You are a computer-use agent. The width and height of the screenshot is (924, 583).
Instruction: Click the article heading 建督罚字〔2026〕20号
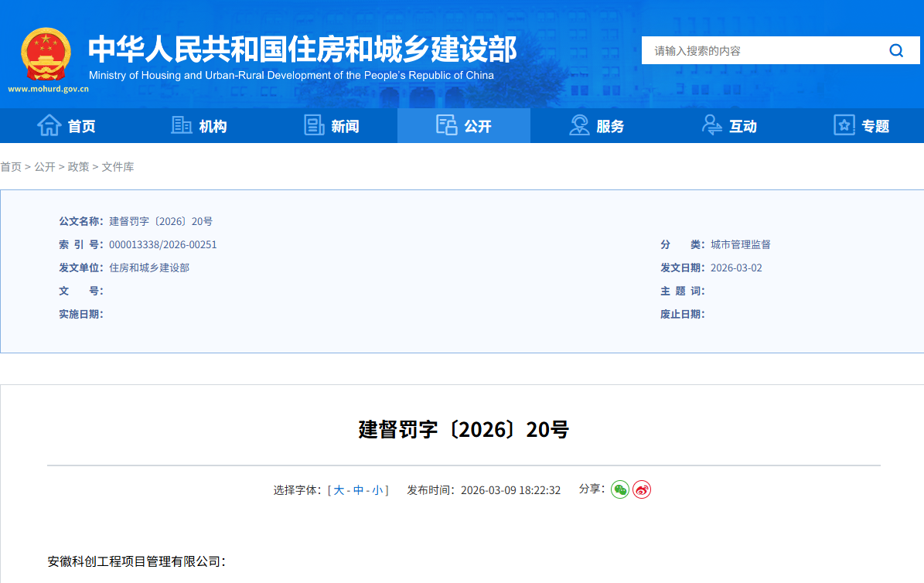click(x=464, y=430)
